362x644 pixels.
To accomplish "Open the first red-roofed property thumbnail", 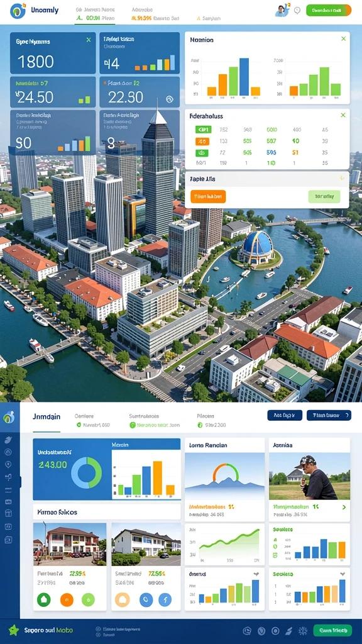I will click(69, 544).
